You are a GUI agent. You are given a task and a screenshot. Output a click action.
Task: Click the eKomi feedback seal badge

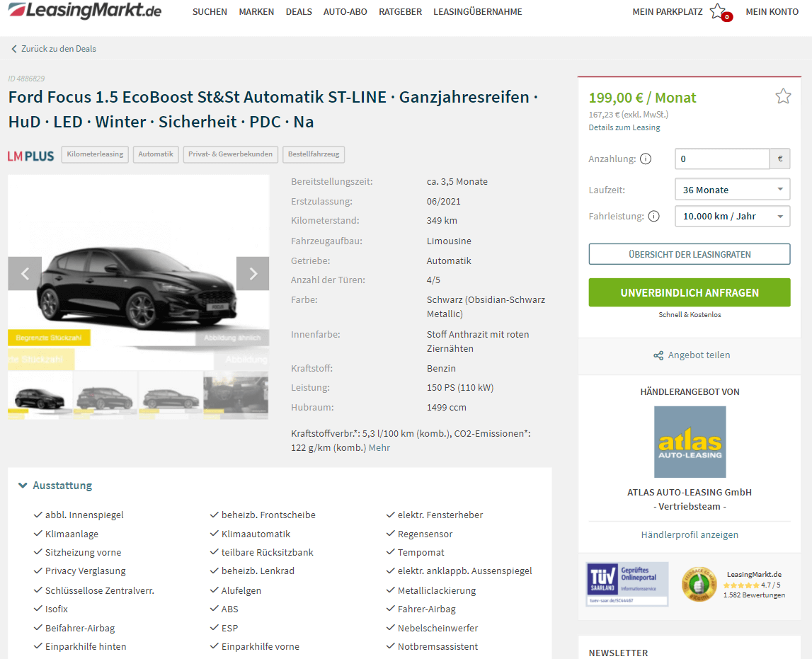(699, 585)
